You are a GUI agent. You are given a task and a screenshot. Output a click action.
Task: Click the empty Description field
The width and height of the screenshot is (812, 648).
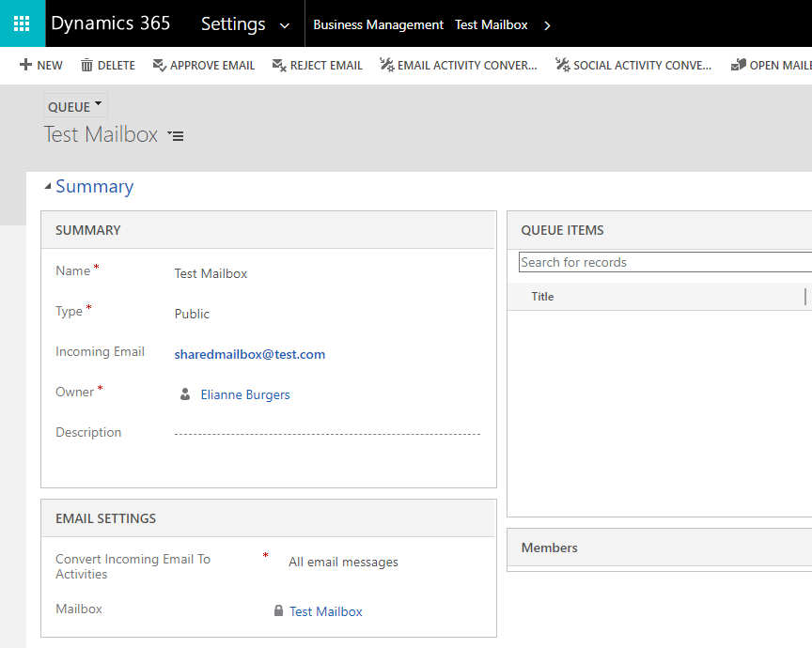coord(327,434)
